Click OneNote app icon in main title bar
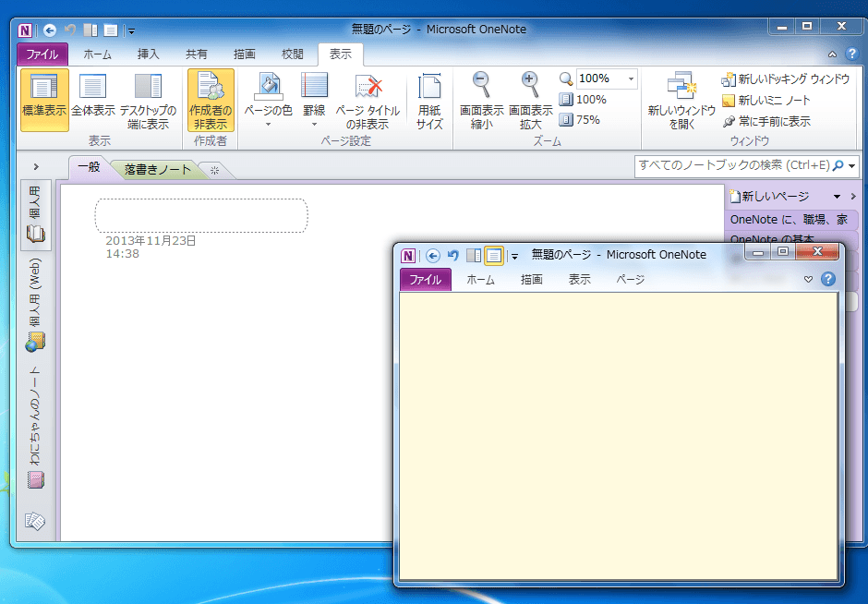 (25, 30)
